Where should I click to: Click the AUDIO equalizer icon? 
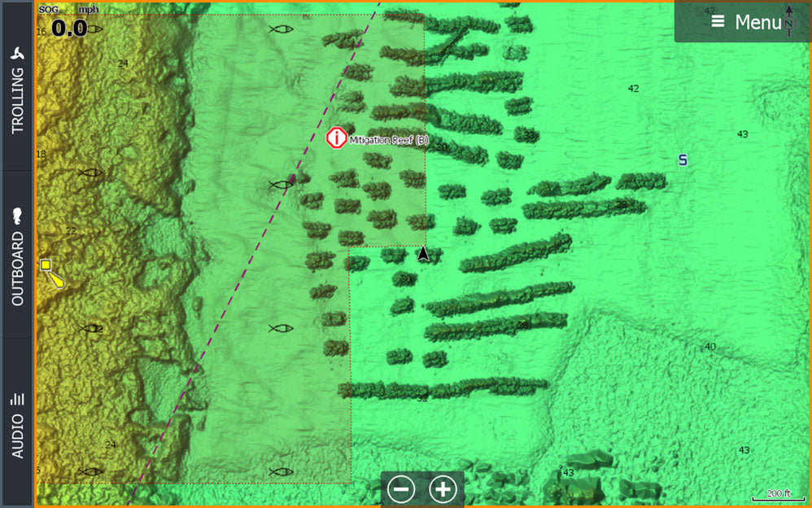[18, 397]
